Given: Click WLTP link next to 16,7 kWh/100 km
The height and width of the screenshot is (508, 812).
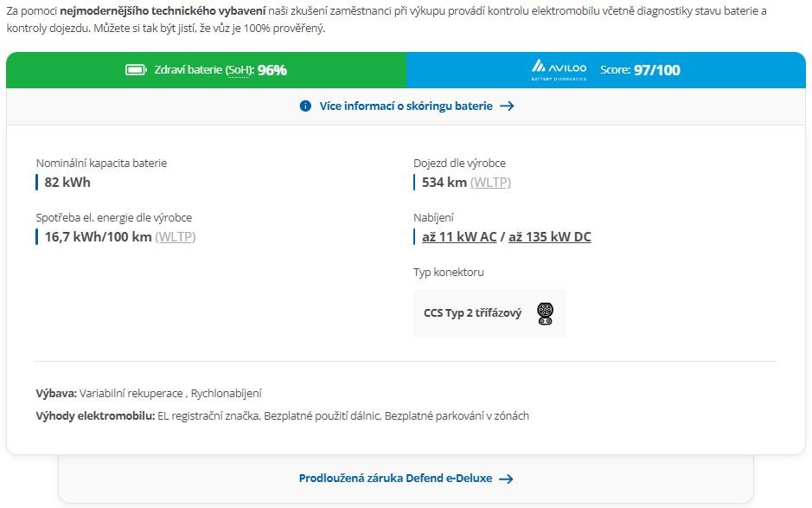Looking at the screenshot, I should tap(175, 236).
